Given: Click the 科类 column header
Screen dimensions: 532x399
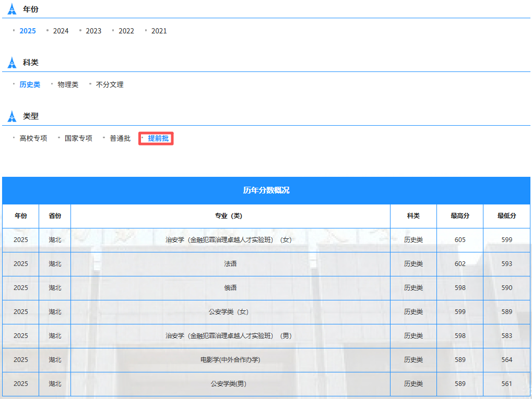Looking at the screenshot, I should tap(413, 216).
